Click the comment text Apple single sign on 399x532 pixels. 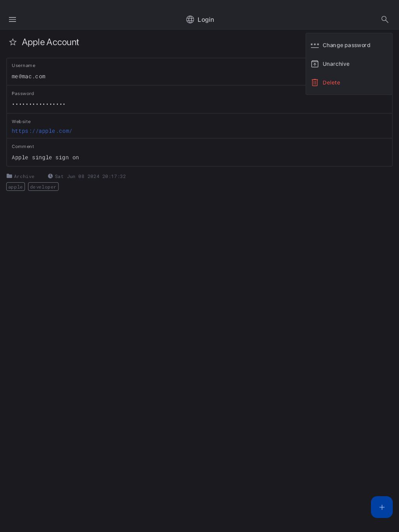[45, 158]
